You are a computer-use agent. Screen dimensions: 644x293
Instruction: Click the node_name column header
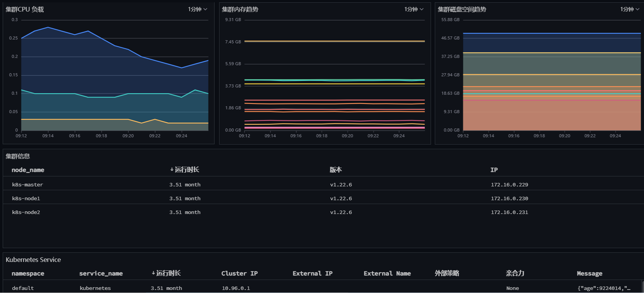(28, 170)
